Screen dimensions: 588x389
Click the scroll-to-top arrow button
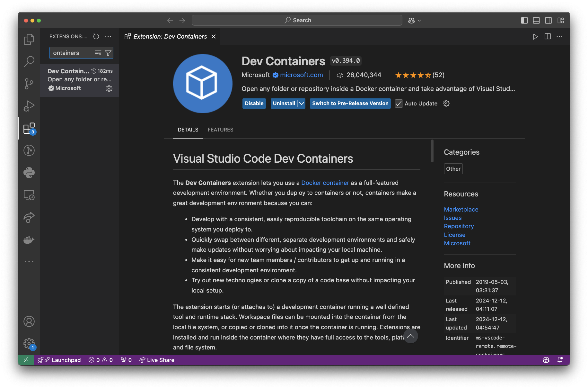(x=410, y=336)
